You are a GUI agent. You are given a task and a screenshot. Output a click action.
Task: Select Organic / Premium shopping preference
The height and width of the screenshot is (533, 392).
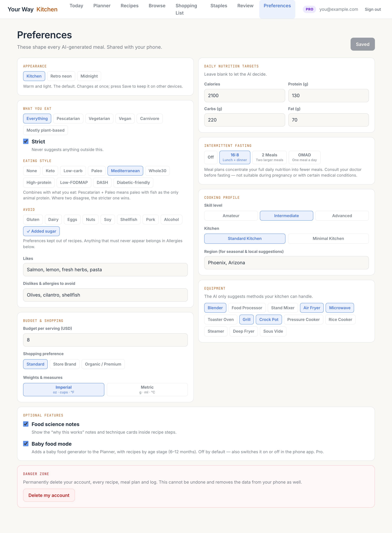103,364
